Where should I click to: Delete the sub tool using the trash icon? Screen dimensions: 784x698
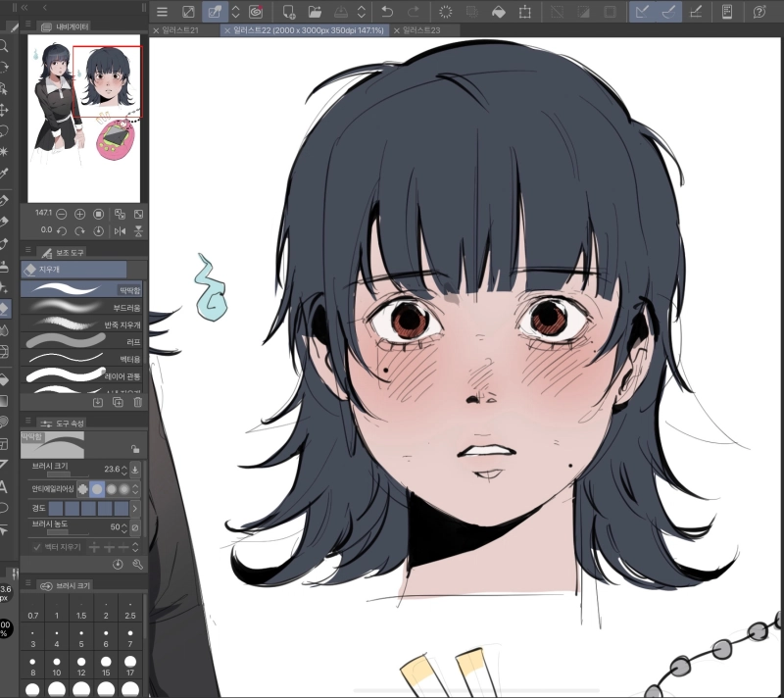[x=137, y=402]
